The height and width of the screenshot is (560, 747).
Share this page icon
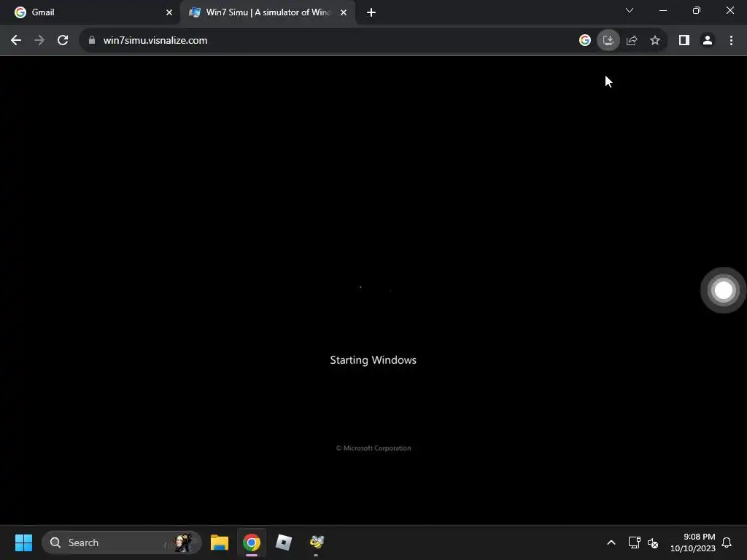pyautogui.click(x=632, y=41)
